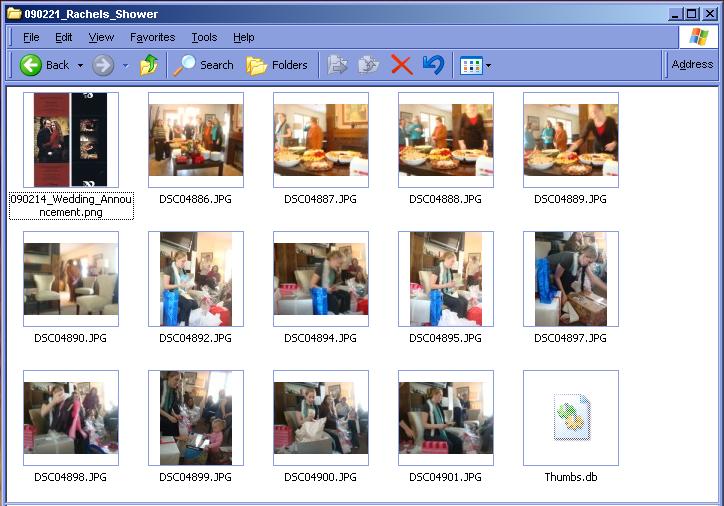Viewport: 724px width, 506px height.
Task: Expand the Views dropdown arrow
Action: [488, 66]
